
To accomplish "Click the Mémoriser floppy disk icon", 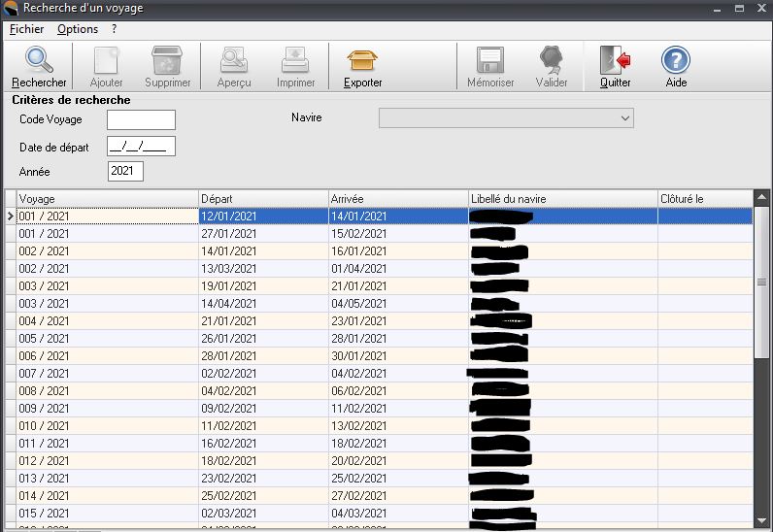I will pyautogui.click(x=490, y=61).
